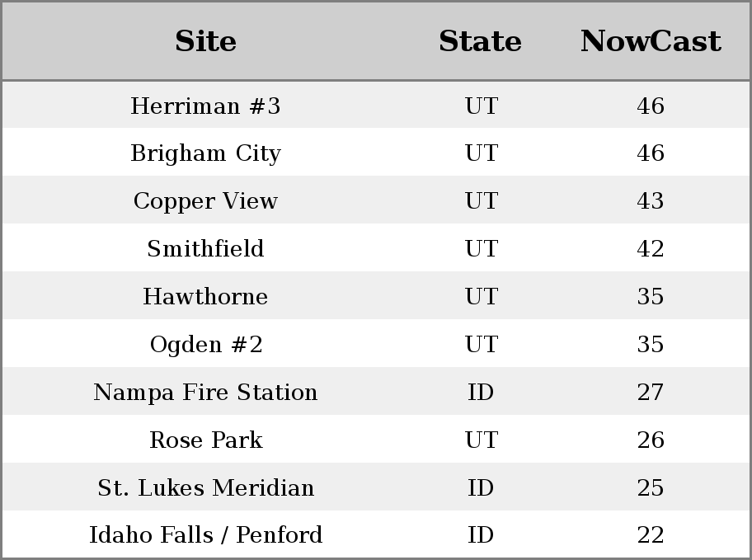Click the NowCast value 27
Image resolution: width=752 pixels, height=560 pixels.
tap(651, 392)
